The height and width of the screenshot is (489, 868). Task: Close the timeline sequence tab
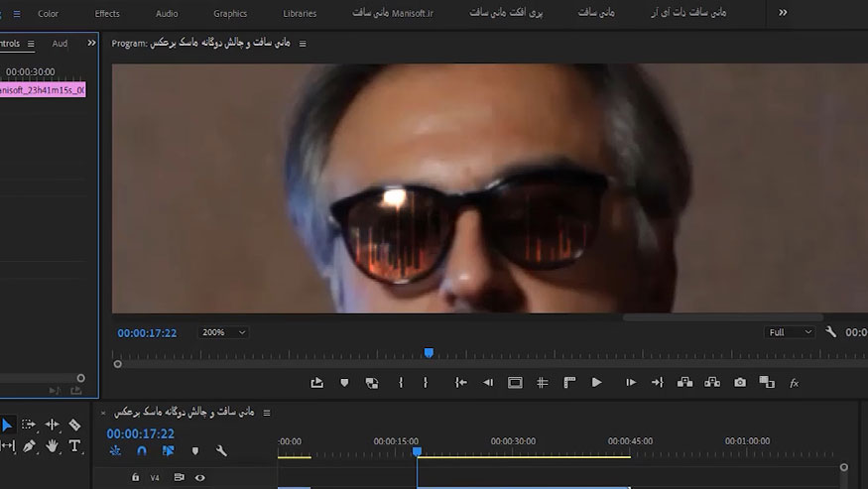point(103,413)
